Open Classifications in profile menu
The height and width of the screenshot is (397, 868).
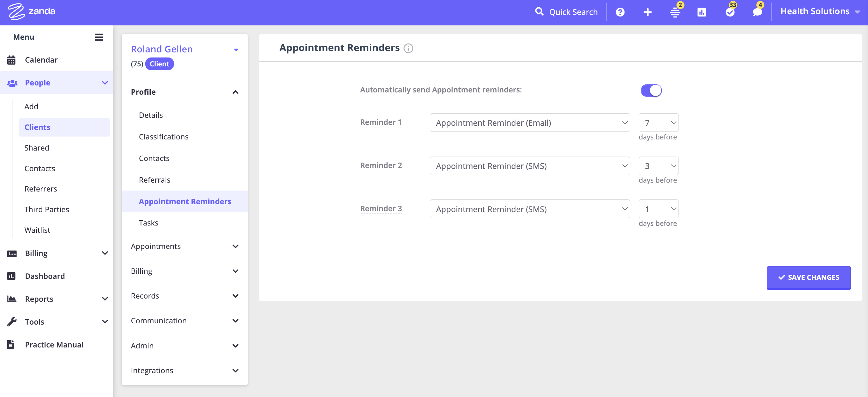163,137
